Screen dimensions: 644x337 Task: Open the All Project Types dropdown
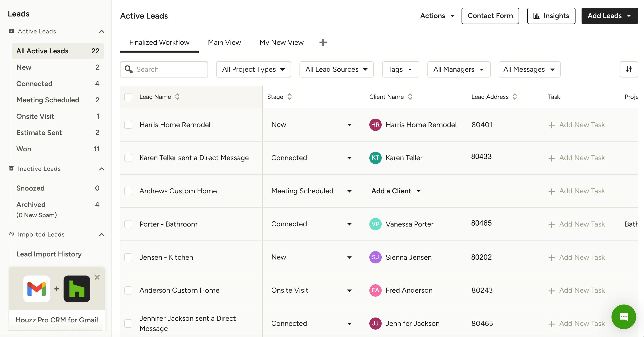coord(253,69)
